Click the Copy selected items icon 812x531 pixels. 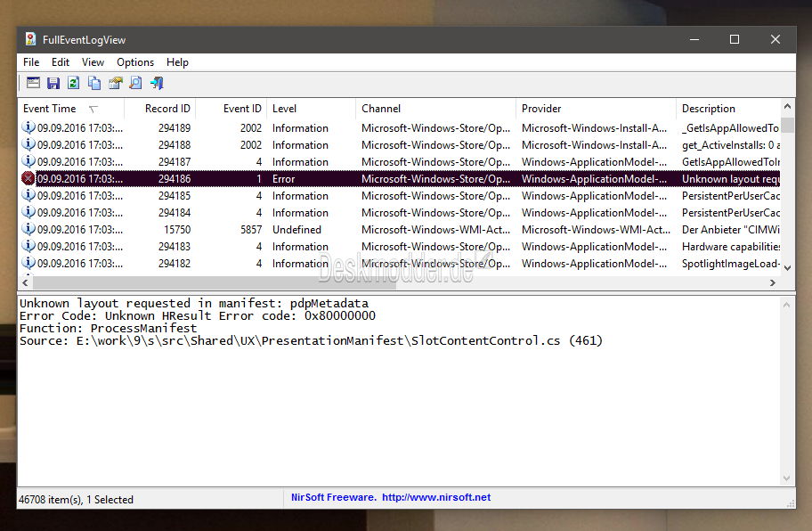(94, 83)
